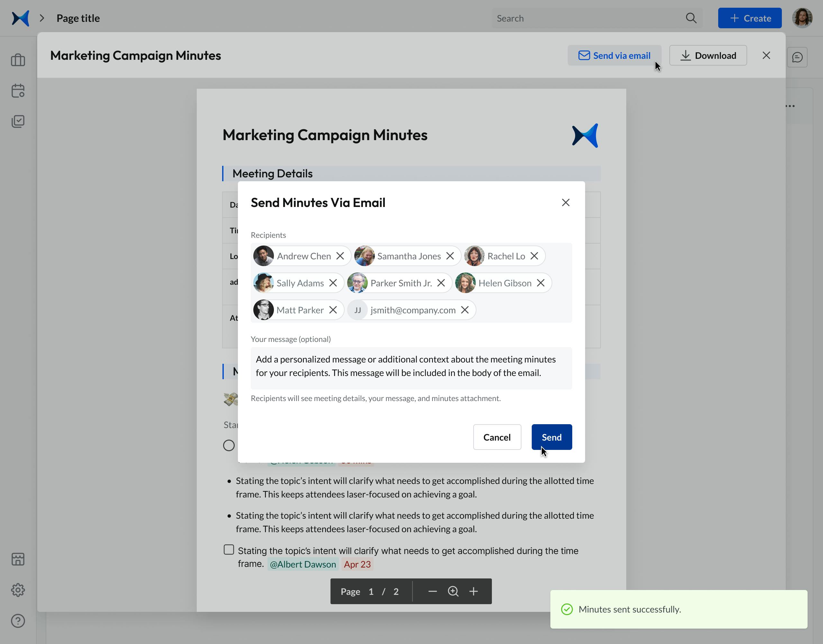This screenshot has width=823, height=644.
Task: Open the comments chat bubble icon
Action: (797, 57)
